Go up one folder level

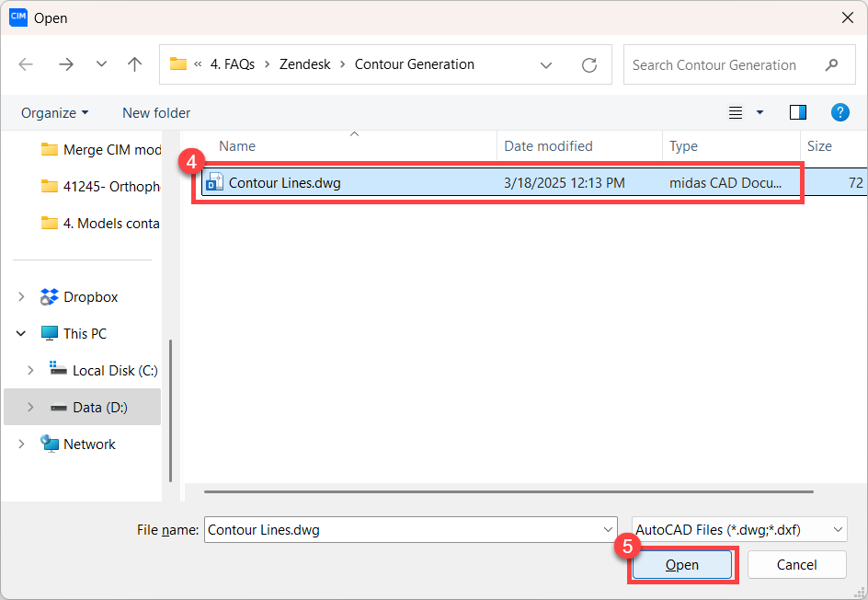click(x=134, y=64)
